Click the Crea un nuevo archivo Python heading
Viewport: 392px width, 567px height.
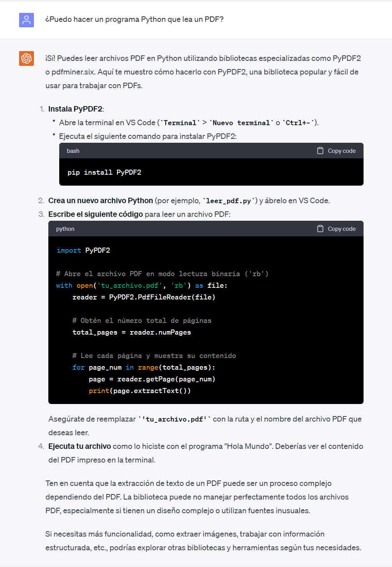point(101,200)
